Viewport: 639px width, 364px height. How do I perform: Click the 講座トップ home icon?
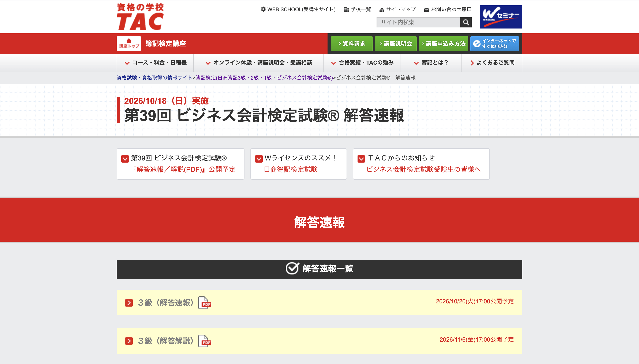[x=129, y=43]
